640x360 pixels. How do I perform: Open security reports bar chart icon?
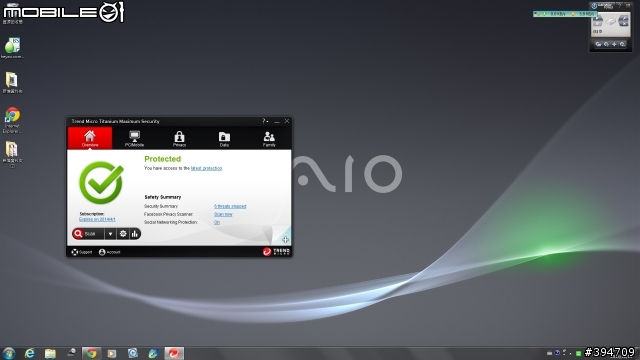tap(135, 234)
